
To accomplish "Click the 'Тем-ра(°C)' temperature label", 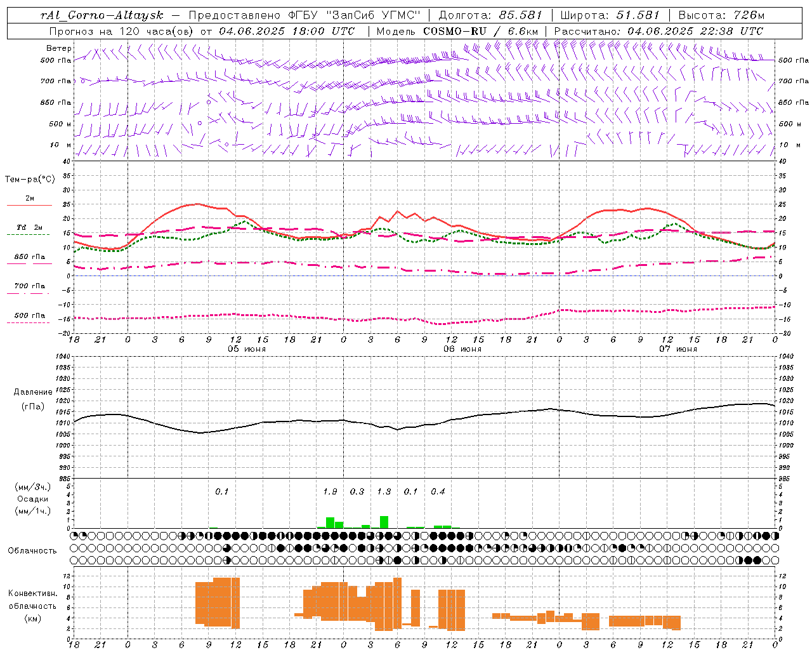I will click(x=30, y=180).
